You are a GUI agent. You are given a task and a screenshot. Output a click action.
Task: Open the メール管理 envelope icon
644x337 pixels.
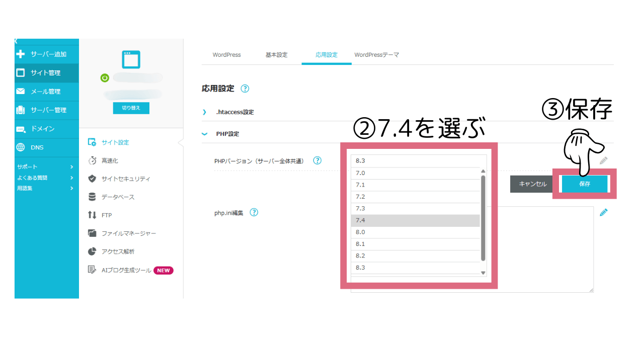[x=21, y=92]
